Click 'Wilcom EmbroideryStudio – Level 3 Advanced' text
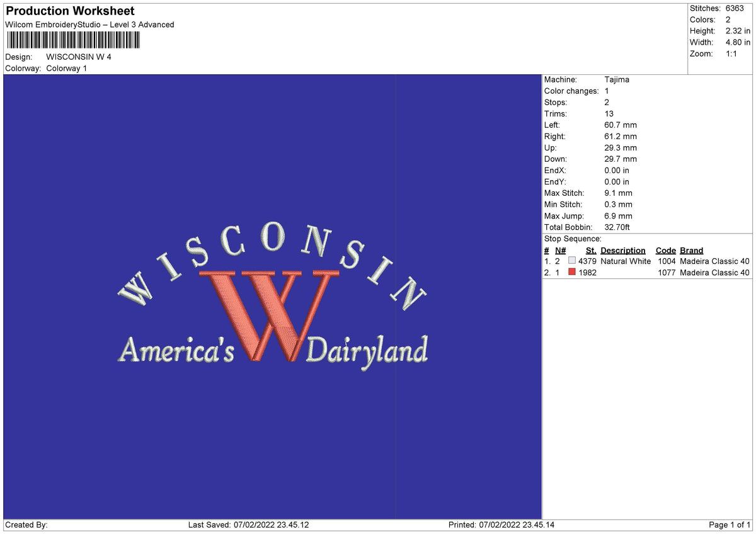Screen dimensions: 756x534 [x=89, y=25]
